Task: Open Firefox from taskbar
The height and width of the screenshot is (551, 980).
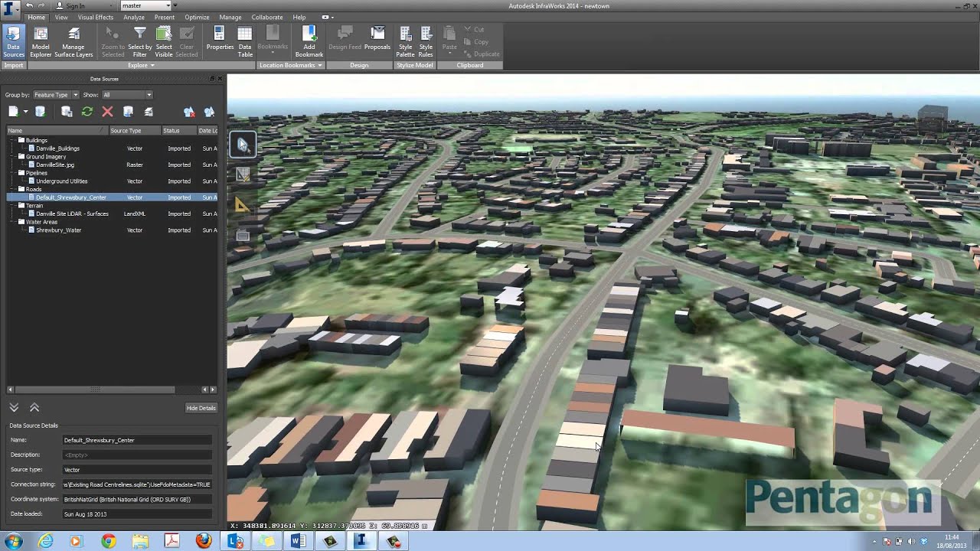Action: click(203, 541)
